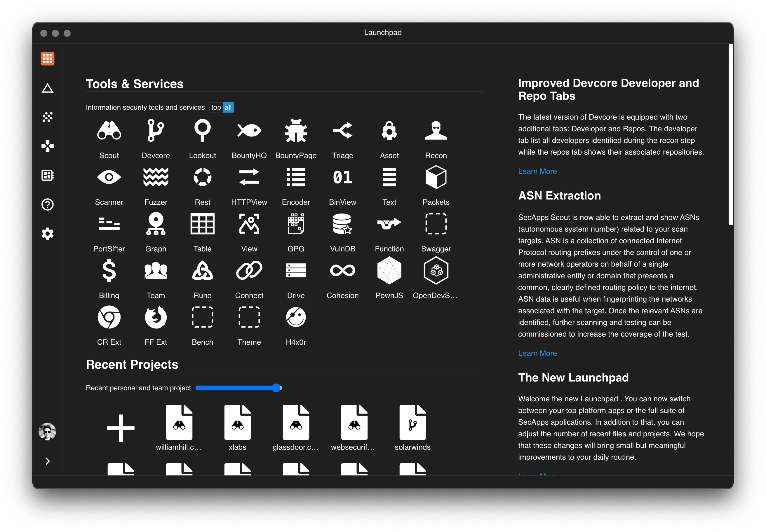The width and height of the screenshot is (766, 532).
Task: Open the help question mark icon
Action: [x=48, y=204]
